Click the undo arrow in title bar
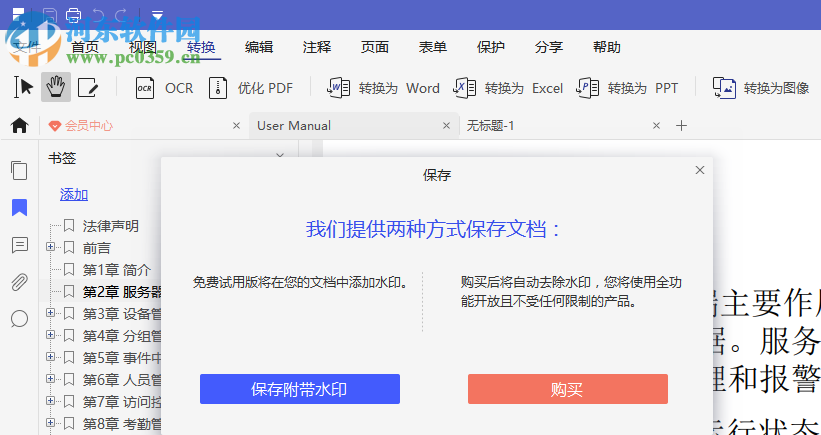 tap(97, 15)
